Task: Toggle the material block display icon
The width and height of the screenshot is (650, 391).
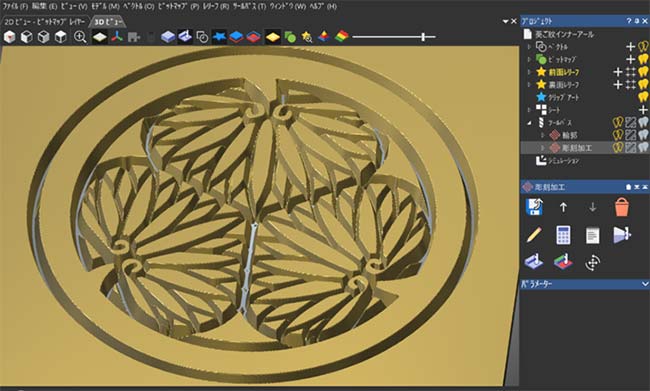Action: tap(100, 37)
